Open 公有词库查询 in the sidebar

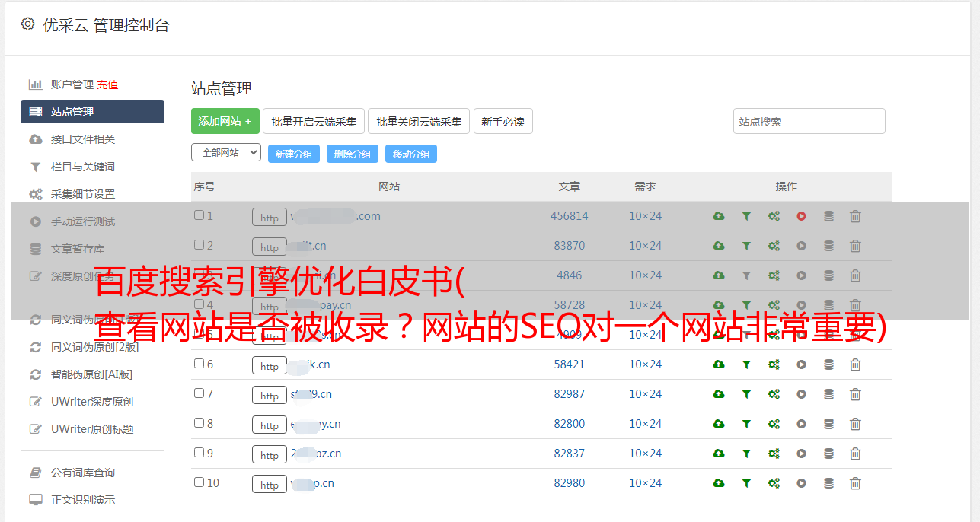tap(83, 473)
